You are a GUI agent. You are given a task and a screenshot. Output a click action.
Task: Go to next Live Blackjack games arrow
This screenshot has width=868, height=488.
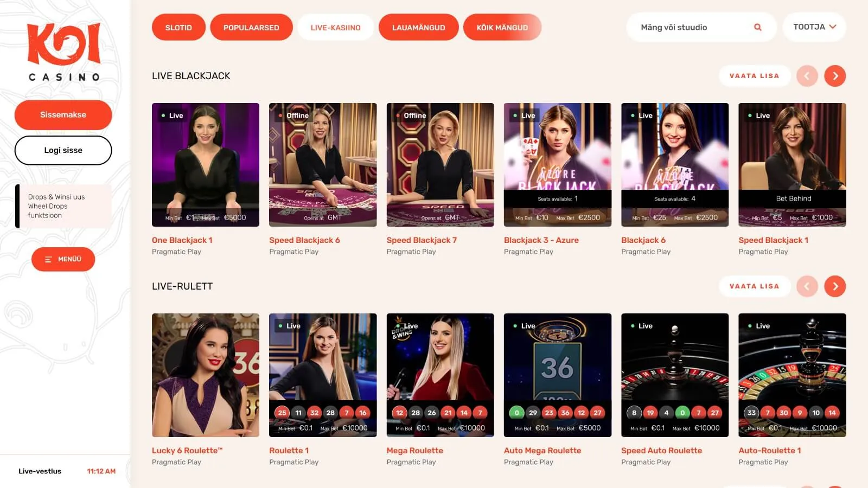[835, 76]
